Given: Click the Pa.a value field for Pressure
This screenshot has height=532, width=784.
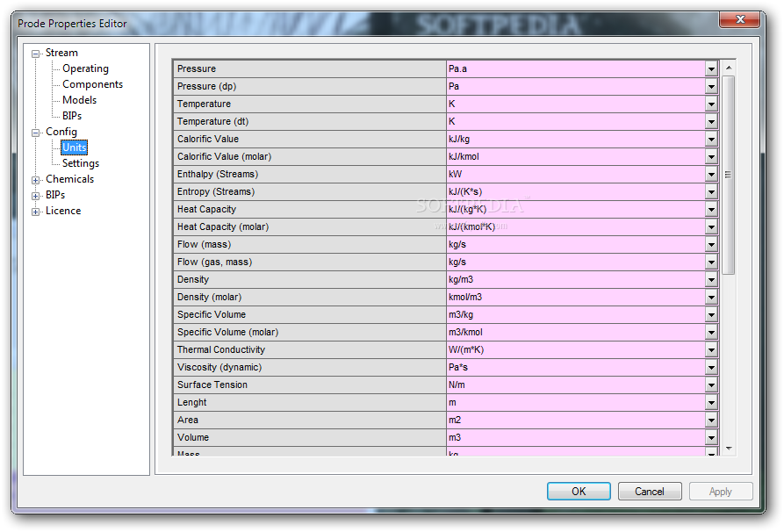Looking at the screenshot, I should coord(576,69).
